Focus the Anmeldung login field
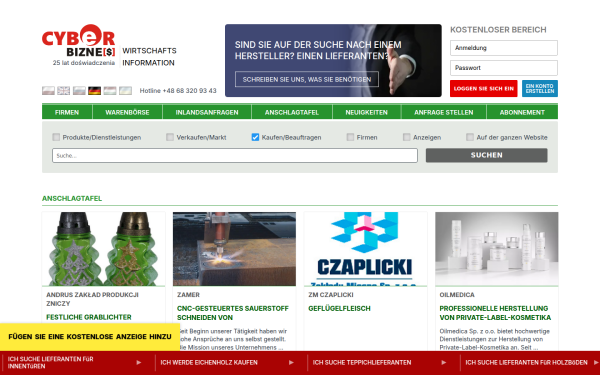Image resolution: width=600 pixels, height=375 pixels. (504, 48)
